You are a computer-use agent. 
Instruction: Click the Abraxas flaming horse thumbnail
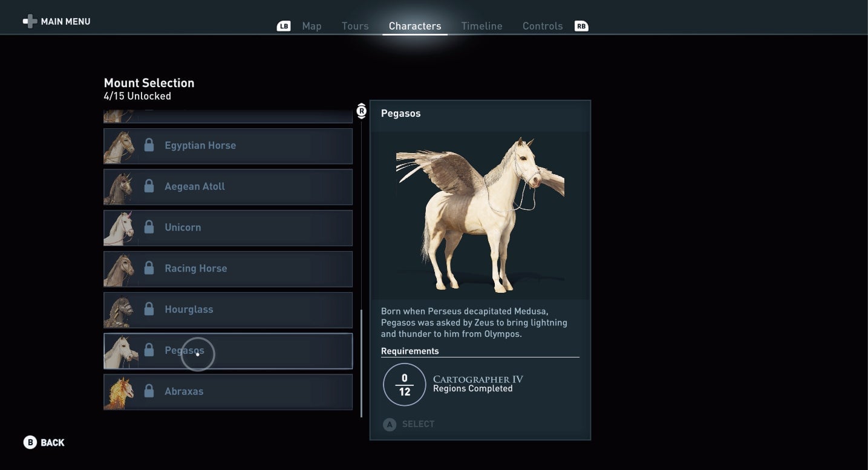[120, 392]
